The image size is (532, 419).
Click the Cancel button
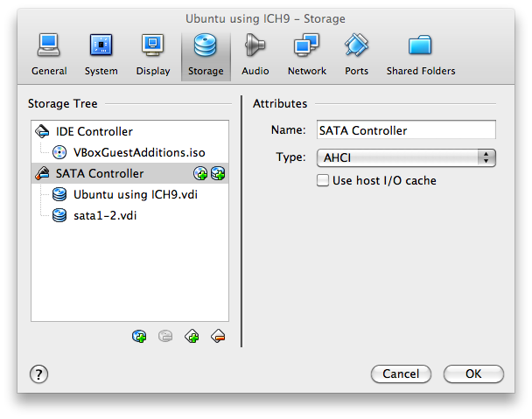[401, 374]
